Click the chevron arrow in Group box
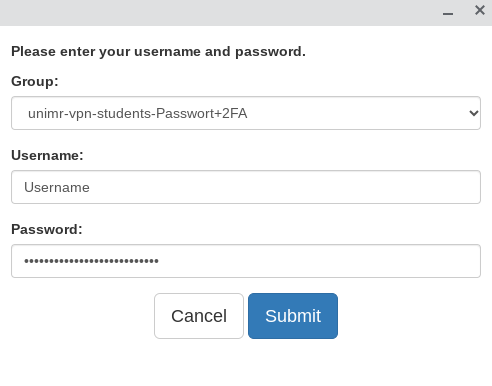Screen dimensions: 492x386 click(x=473, y=113)
